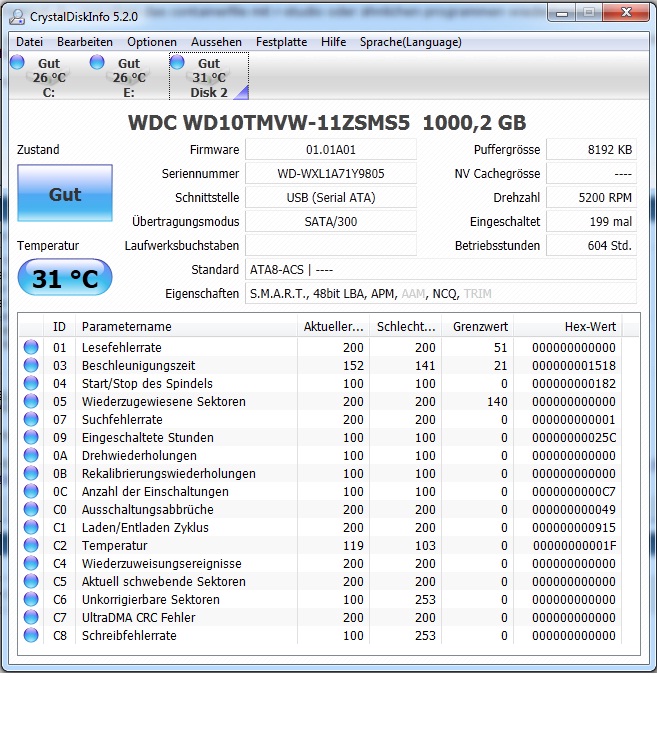The height and width of the screenshot is (755, 657).
Task: Click status orb of Eingeschaltete Stunden row
Action: pos(31,437)
